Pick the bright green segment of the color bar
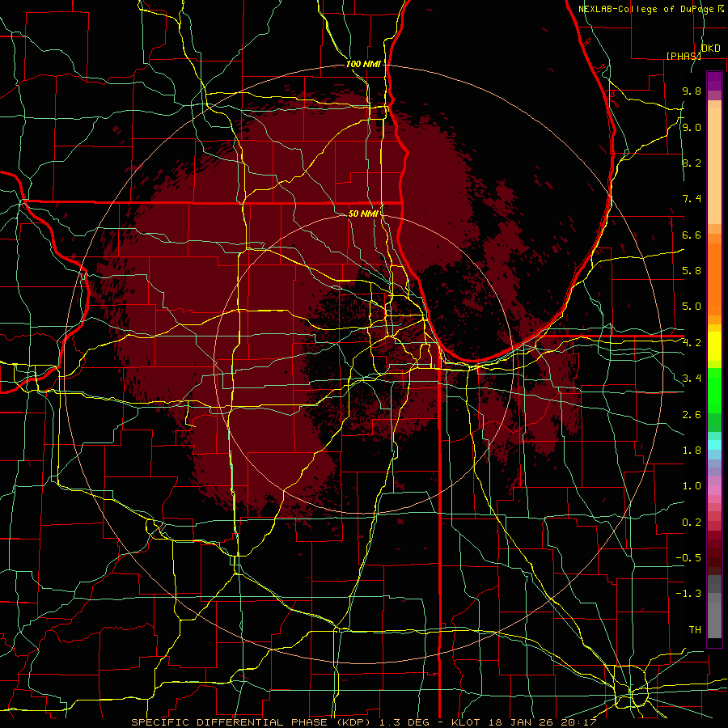 (x=714, y=390)
